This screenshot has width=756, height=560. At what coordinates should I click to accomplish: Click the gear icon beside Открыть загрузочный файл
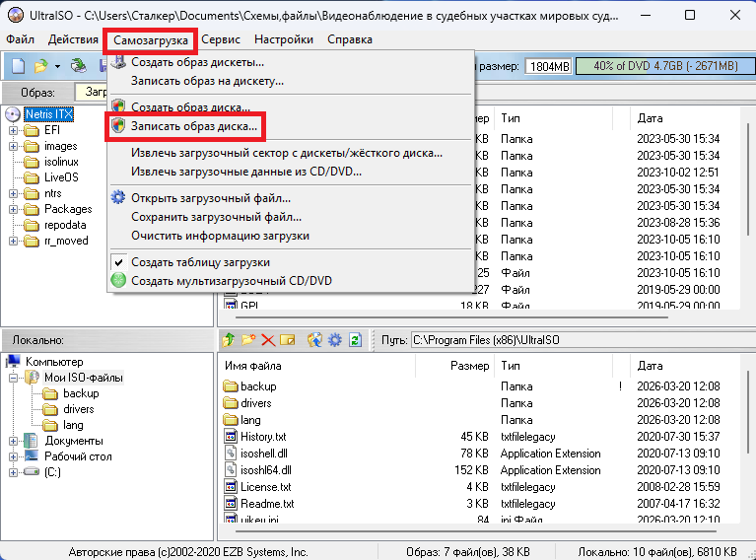118,197
